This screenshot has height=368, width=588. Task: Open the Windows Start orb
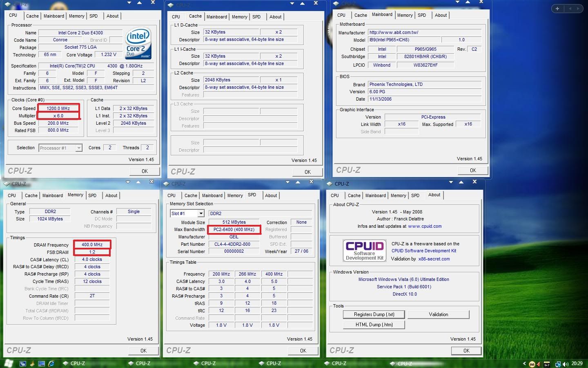tap(9, 363)
